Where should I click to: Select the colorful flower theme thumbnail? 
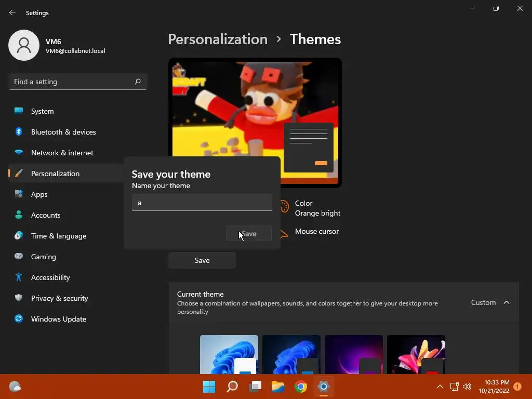coord(416,354)
